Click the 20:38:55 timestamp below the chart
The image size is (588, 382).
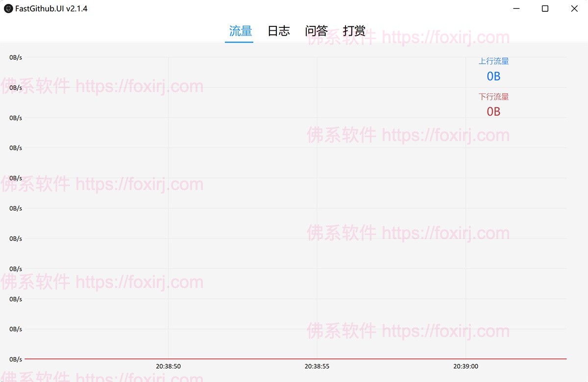point(317,366)
